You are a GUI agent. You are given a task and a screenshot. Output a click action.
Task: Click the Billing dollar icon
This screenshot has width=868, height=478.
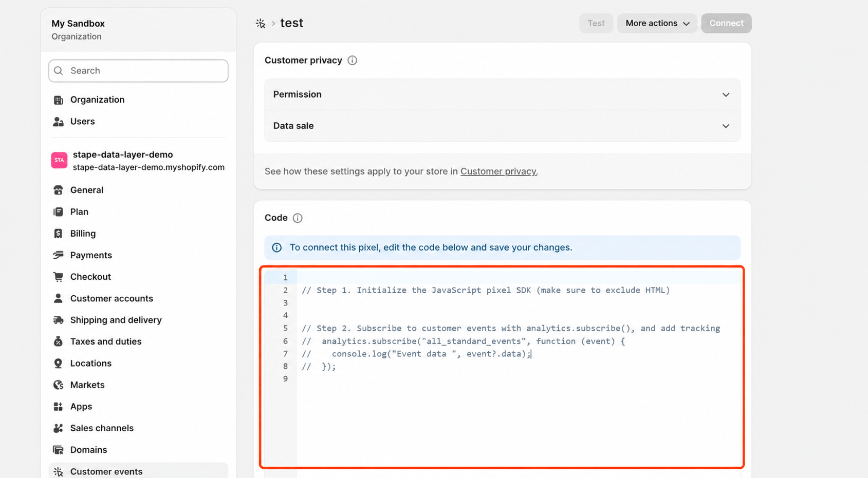(58, 234)
